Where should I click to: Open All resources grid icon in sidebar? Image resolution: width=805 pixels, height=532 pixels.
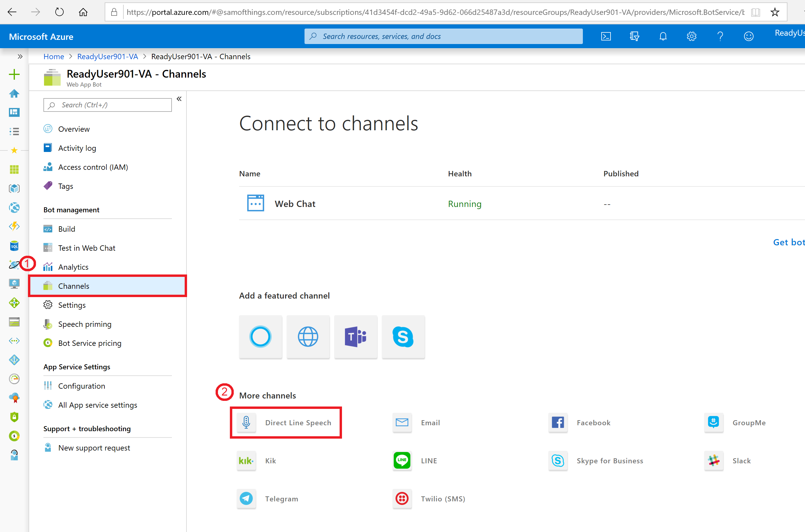point(14,169)
